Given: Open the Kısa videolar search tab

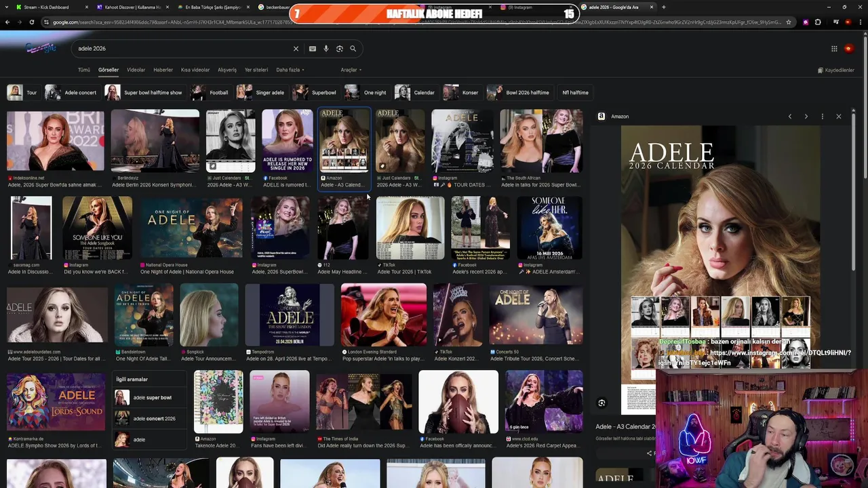Looking at the screenshot, I should pos(195,70).
